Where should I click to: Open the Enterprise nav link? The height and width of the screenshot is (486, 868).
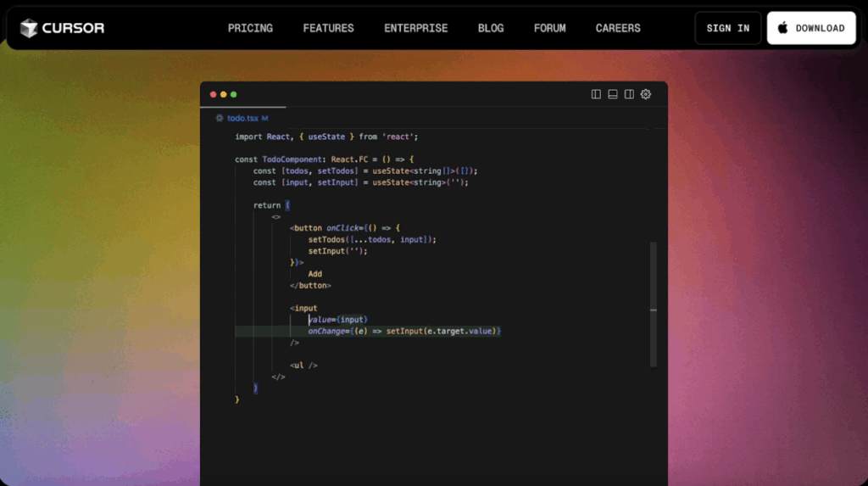(415, 28)
